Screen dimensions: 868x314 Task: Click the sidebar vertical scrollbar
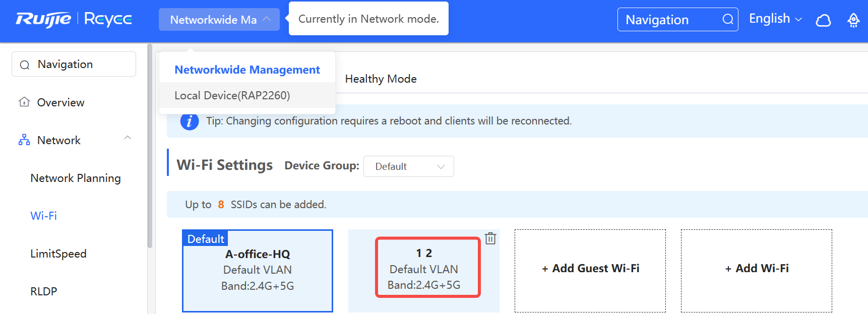[150, 146]
